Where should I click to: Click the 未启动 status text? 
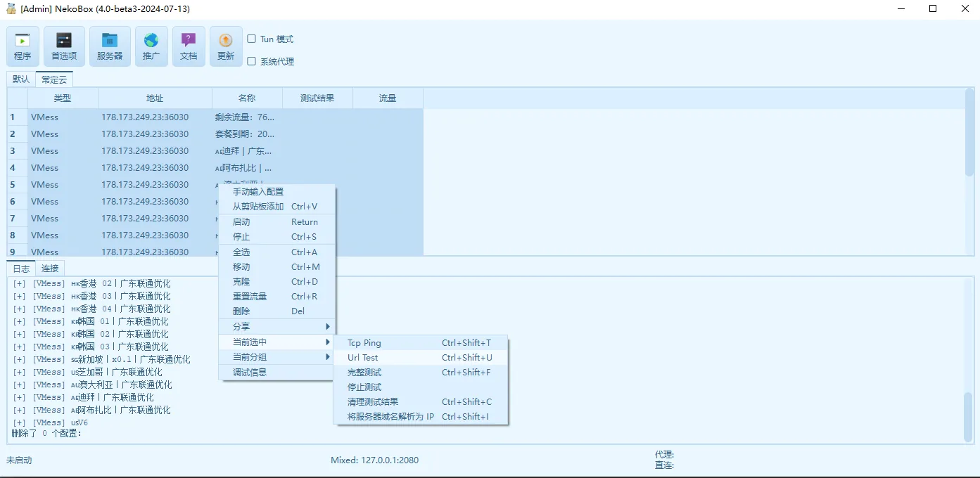coord(19,460)
